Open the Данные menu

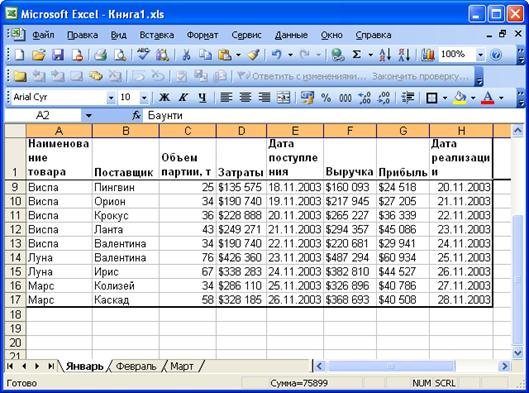291,35
